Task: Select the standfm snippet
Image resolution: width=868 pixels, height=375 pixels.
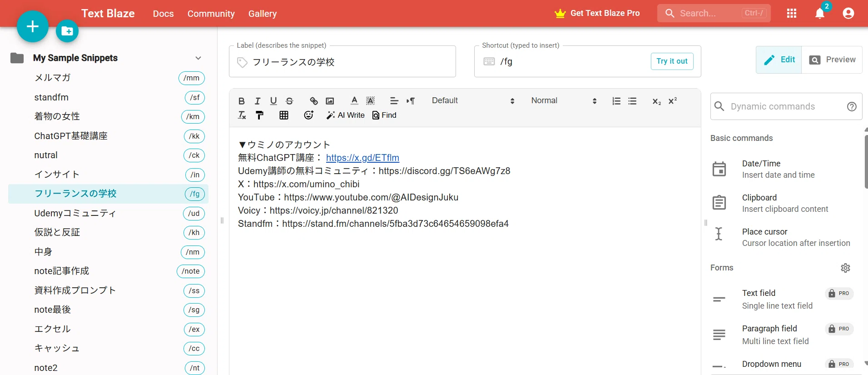Action: pyautogui.click(x=108, y=97)
